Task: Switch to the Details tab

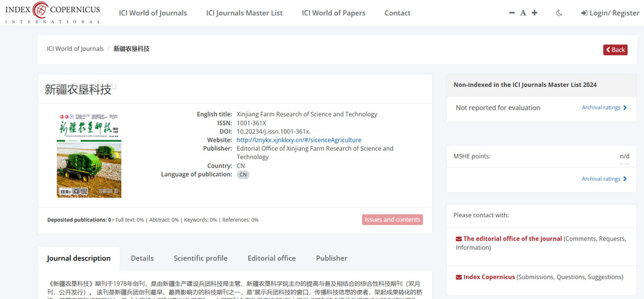Action: [142, 258]
